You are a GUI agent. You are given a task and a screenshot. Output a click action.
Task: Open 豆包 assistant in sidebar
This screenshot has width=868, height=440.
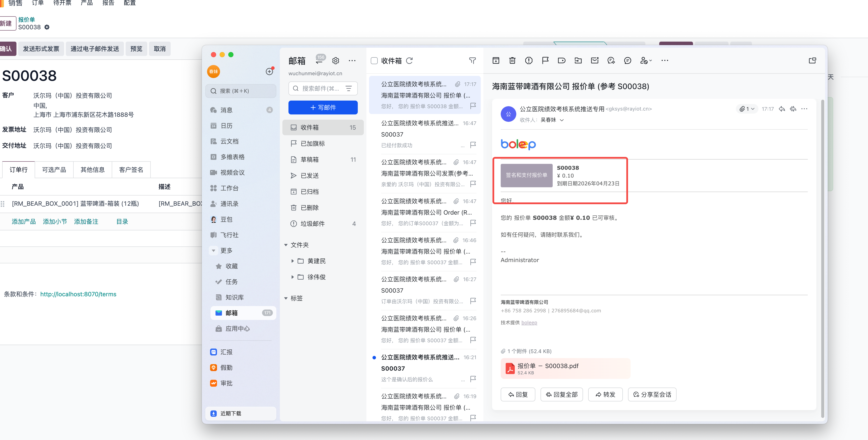(x=241, y=219)
